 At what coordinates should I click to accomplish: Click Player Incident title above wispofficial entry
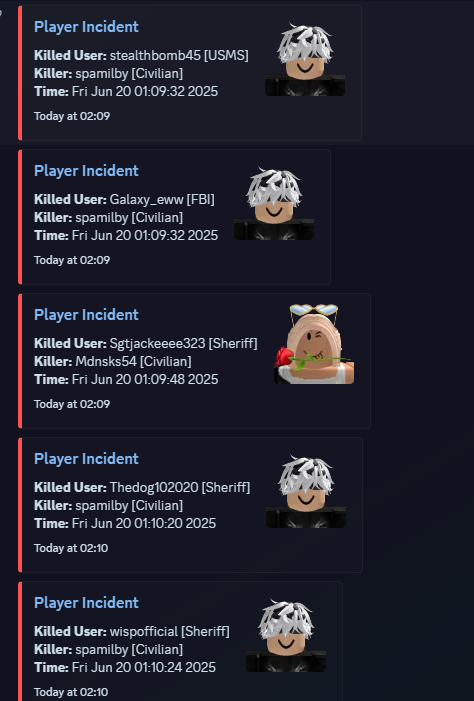[x=86, y=603]
